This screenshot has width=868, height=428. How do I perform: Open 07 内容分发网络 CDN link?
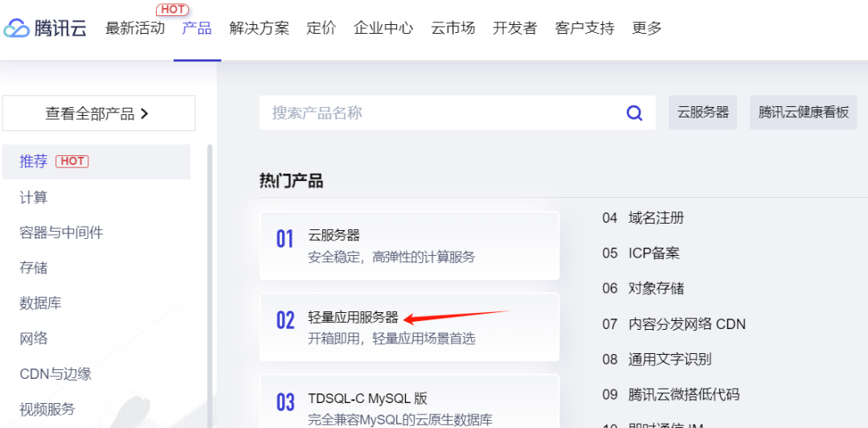tap(674, 324)
